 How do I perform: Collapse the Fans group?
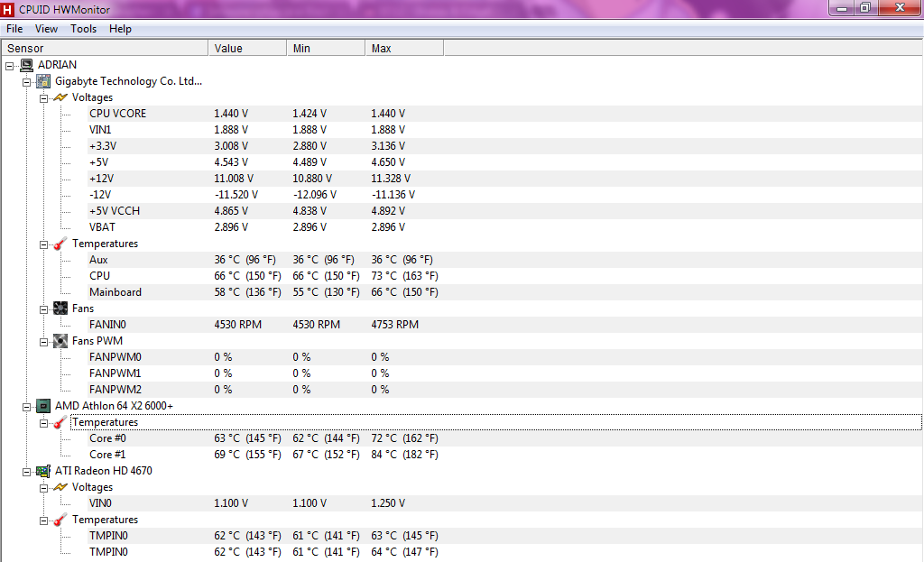pos(43,309)
